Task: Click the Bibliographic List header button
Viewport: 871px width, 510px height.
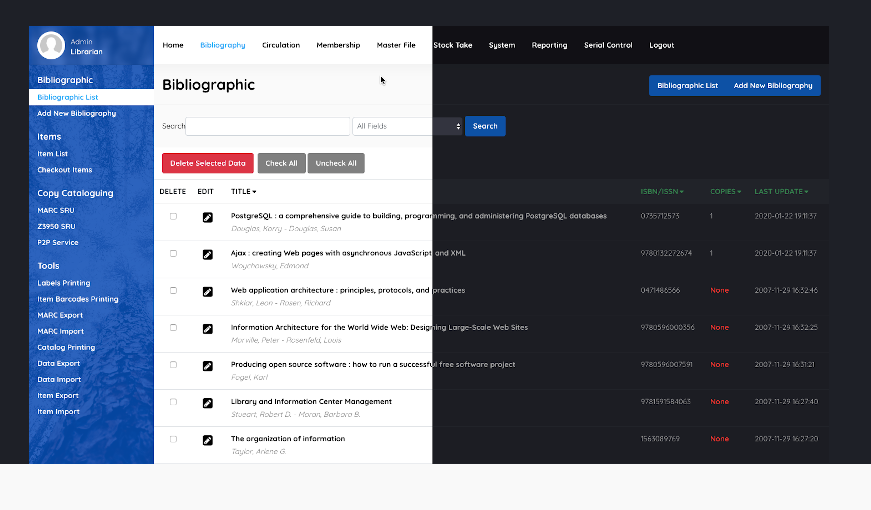Action: coord(688,86)
